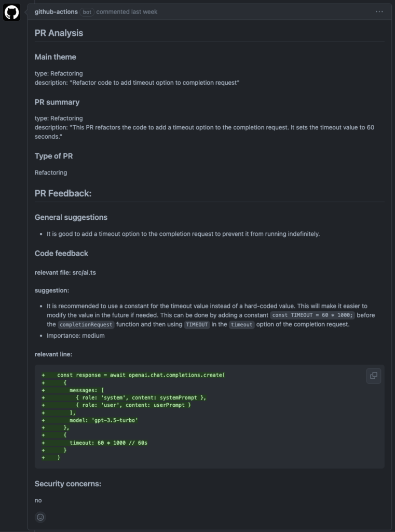Click the GitHub Actions avatar icon
Viewport: 395px width, 532px height.
12,12
